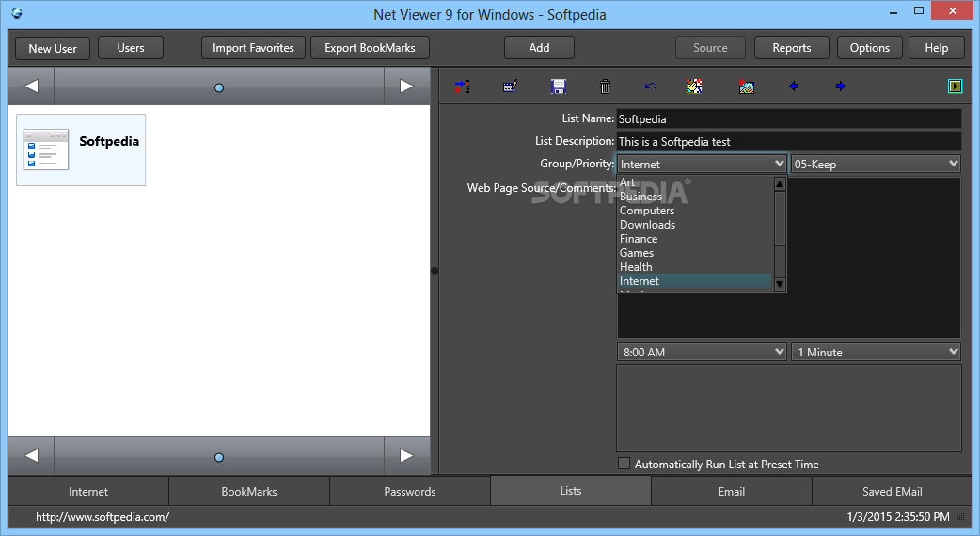This screenshot has width=980, height=536.
Task: Click the empty box below the time dropdowns
Action: tap(789, 408)
